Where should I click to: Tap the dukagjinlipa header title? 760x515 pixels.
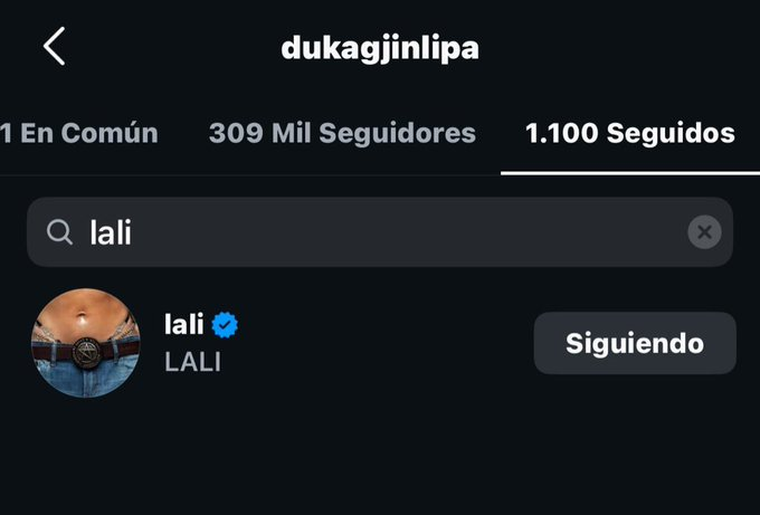click(380, 48)
